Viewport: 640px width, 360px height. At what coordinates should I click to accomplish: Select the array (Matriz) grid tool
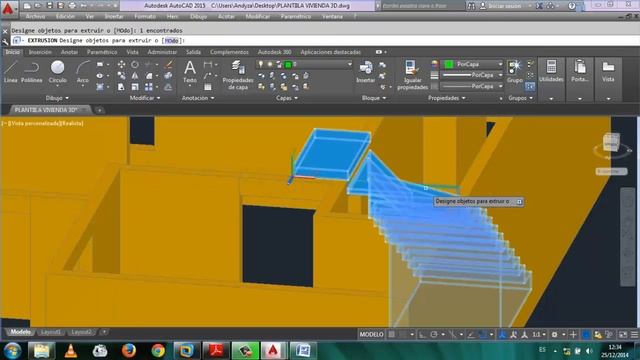(149, 87)
